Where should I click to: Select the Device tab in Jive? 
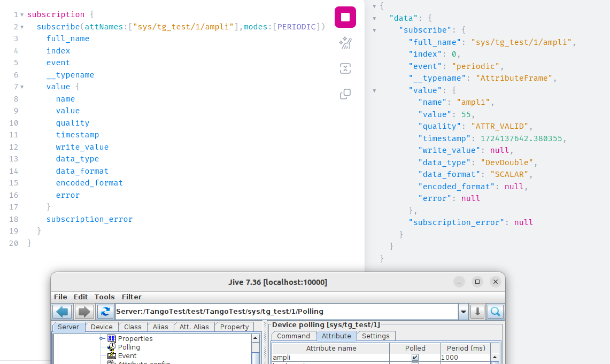point(102,327)
